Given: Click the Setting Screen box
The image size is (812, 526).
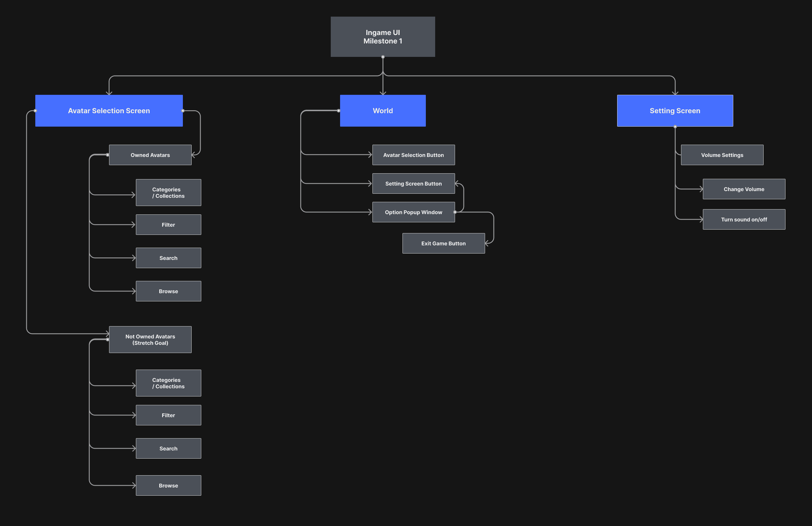Looking at the screenshot, I should coord(675,111).
